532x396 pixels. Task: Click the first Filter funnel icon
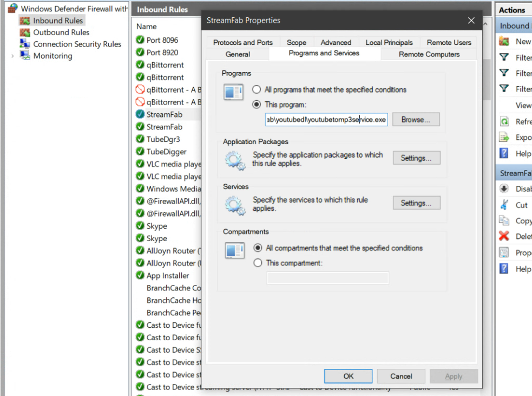pyautogui.click(x=504, y=57)
